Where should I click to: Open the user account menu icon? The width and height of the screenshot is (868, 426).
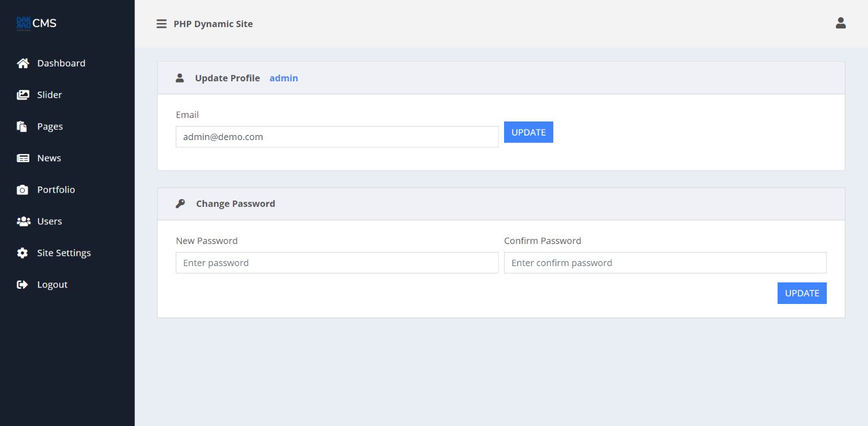(x=840, y=23)
